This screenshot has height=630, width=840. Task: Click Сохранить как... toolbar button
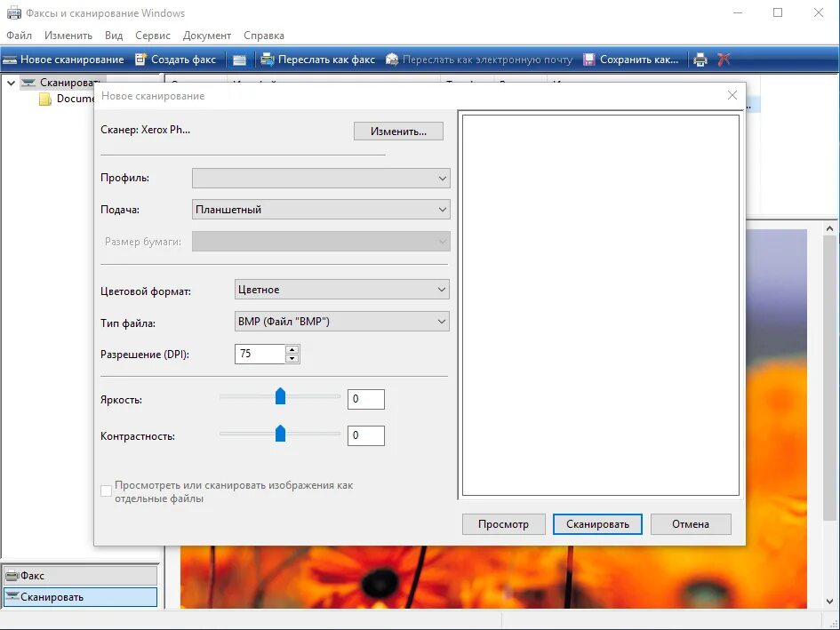click(x=630, y=60)
